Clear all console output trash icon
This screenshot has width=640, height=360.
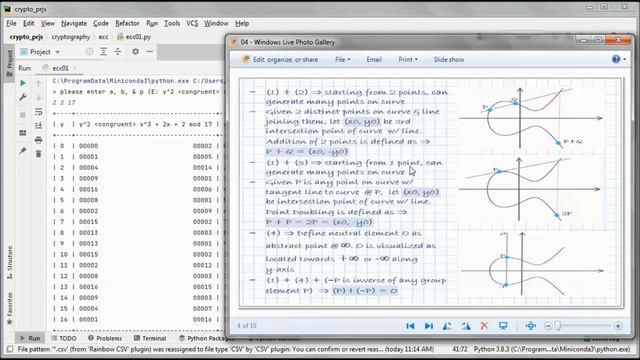pyautogui.click(x=38, y=154)
